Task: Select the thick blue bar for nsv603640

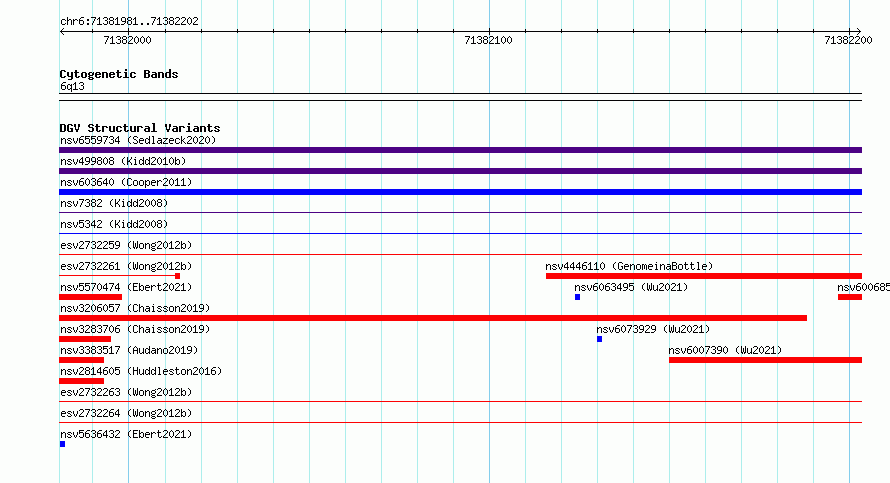Action: 460,192
